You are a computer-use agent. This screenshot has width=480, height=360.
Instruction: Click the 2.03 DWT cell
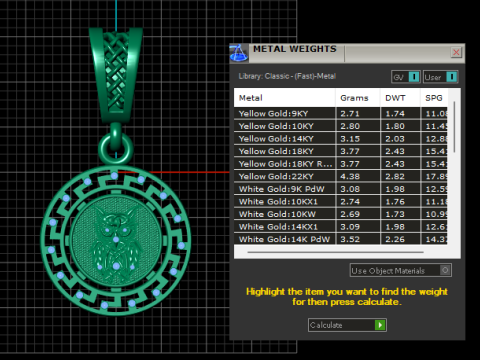coord(400,139)
